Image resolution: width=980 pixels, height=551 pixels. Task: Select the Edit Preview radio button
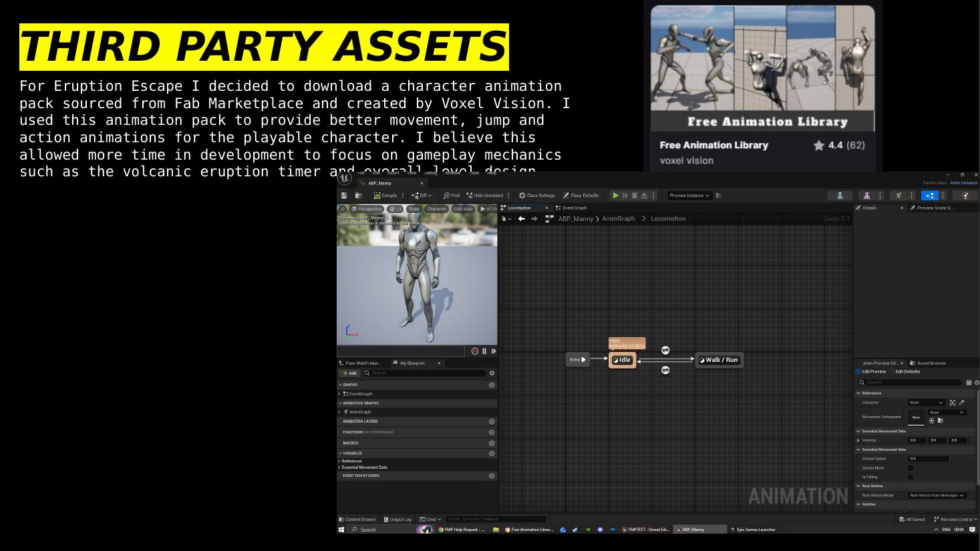click(x=870, y=371)
